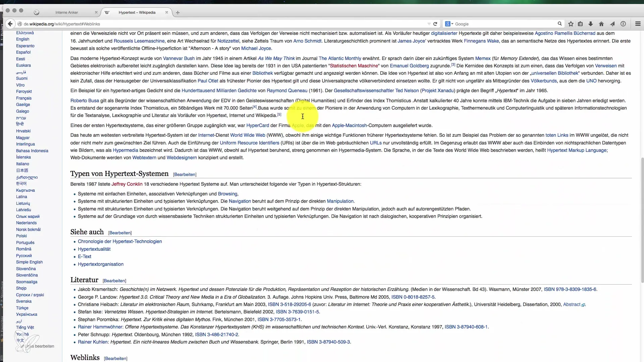Open the downloads arrow icon
This screenshot has height=362, width=644.
coord(591,24)
